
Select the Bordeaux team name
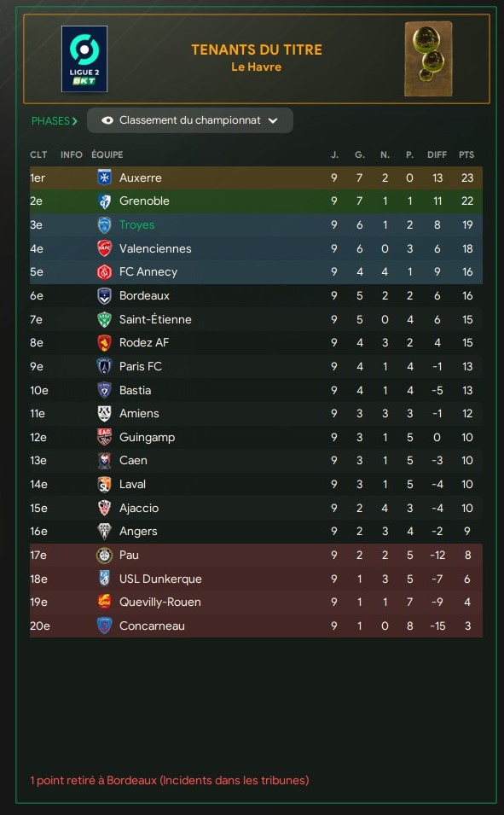(x=144, y=295)
